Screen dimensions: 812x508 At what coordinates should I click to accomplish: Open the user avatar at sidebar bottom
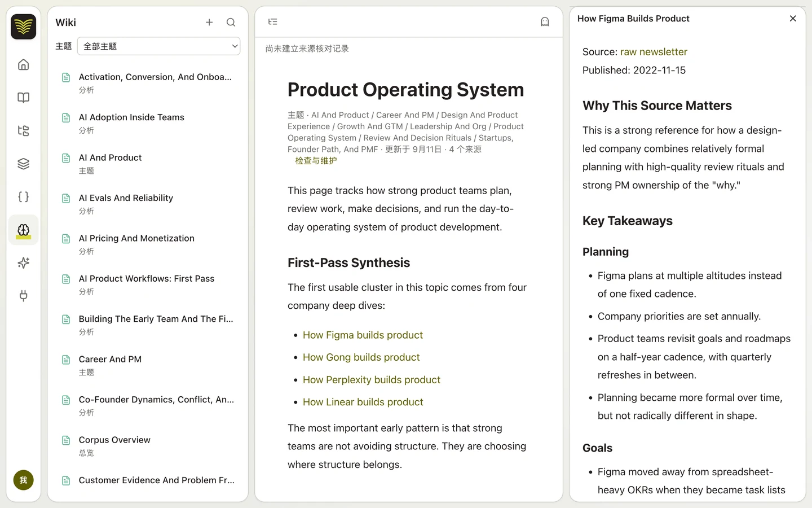(23, 480)
